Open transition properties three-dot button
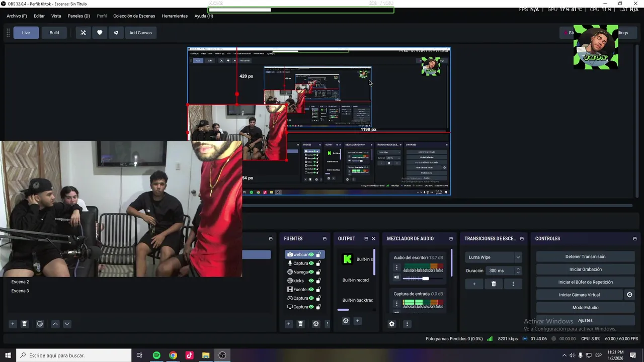 pos(513,284)
